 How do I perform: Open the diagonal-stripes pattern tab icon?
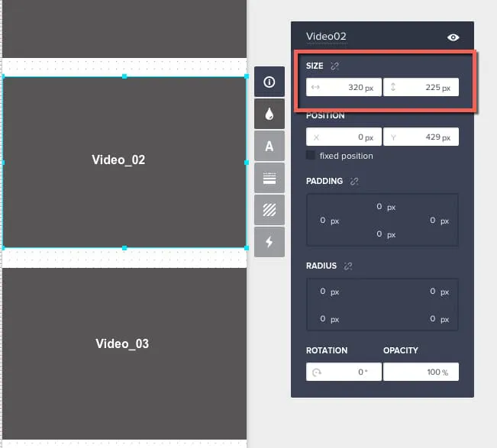(269, 210)
